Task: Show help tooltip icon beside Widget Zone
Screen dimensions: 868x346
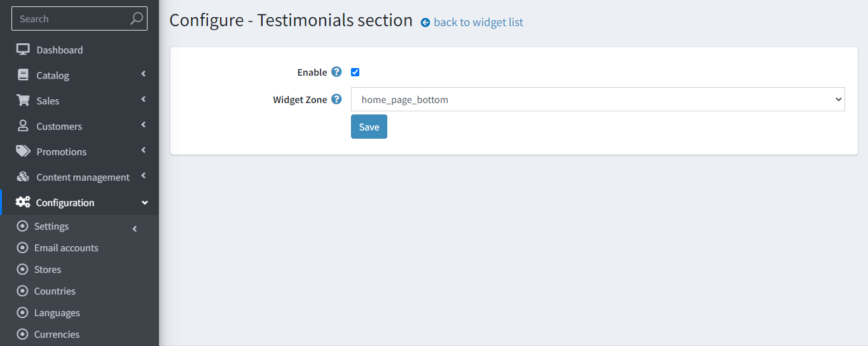Action: click(x=336, y=99)
